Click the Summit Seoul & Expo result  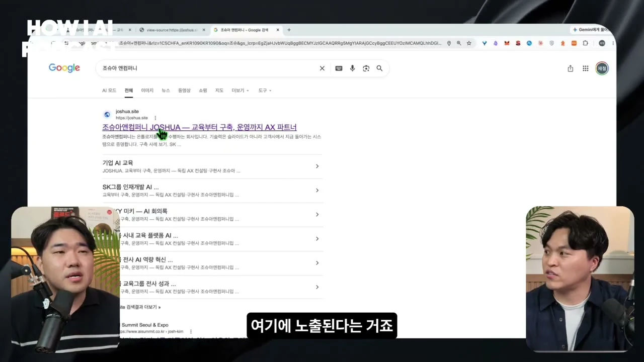pyautogui.click(x=145, y=325)
